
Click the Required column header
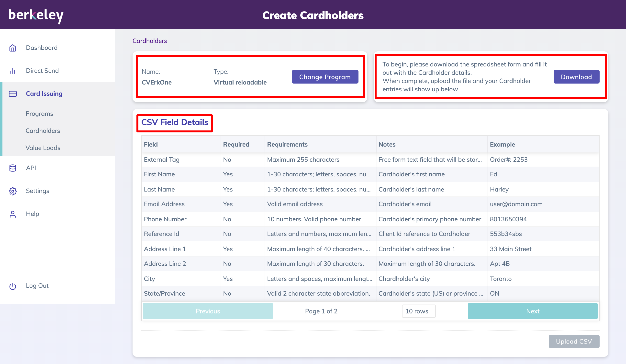click(236, 144)
